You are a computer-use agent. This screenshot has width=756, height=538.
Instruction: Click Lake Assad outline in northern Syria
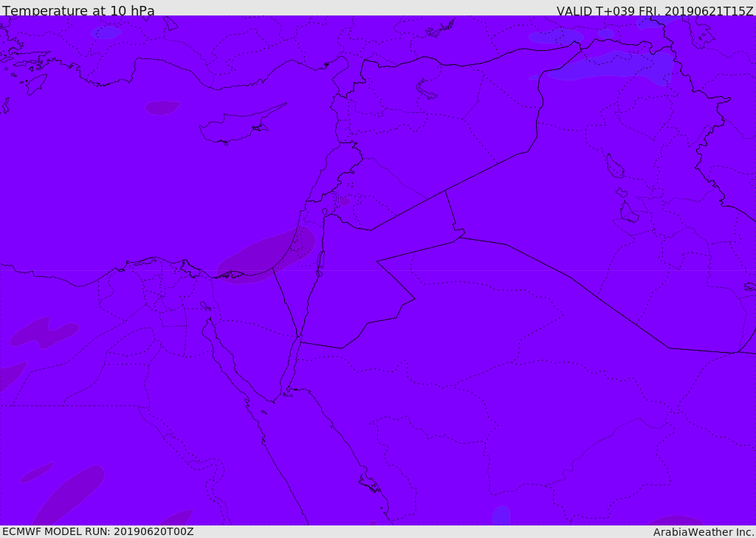point(427,90)
